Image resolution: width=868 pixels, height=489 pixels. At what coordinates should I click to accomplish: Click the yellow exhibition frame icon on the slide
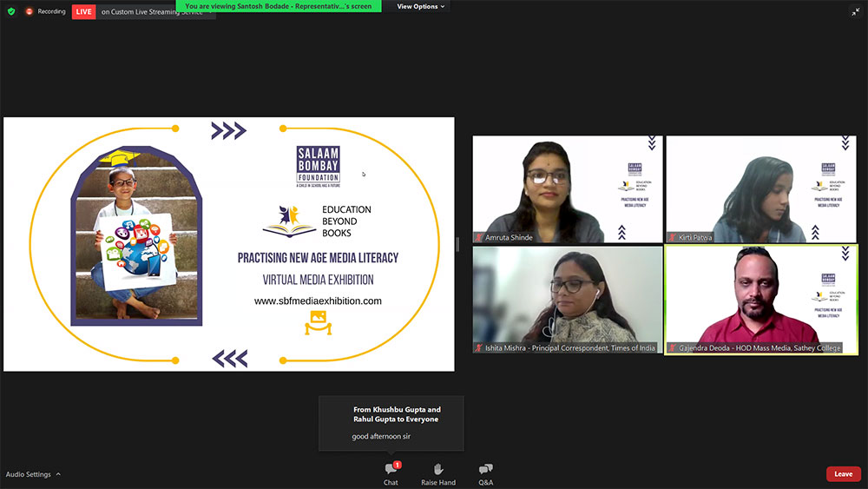(x=319, y=323)
